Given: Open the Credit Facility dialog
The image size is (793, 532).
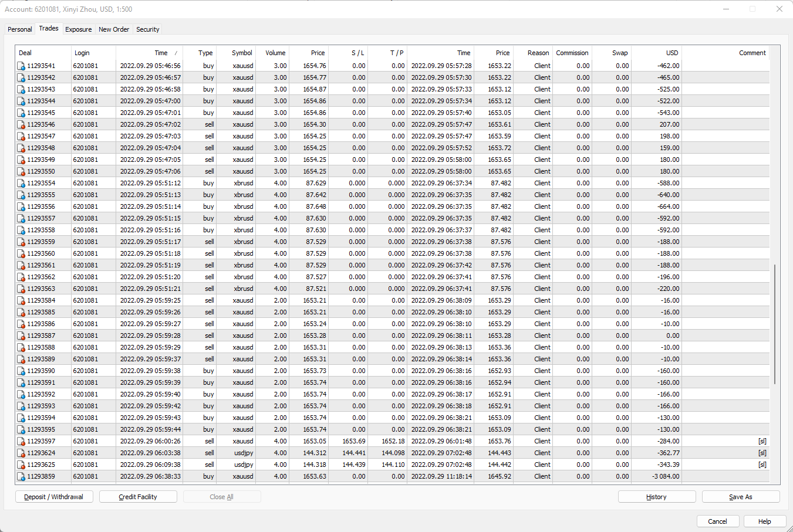Looking at the screenshot, I should coord(138,497).
